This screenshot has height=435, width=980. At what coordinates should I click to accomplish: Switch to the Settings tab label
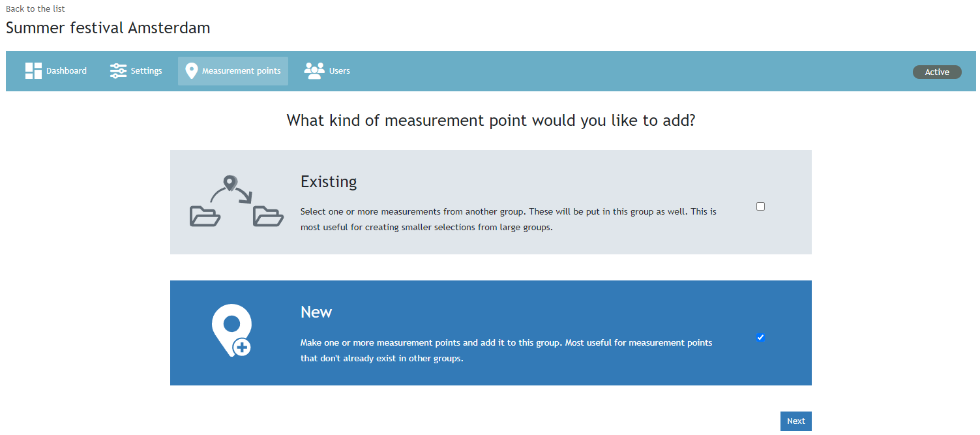click(x=146, y=71)
